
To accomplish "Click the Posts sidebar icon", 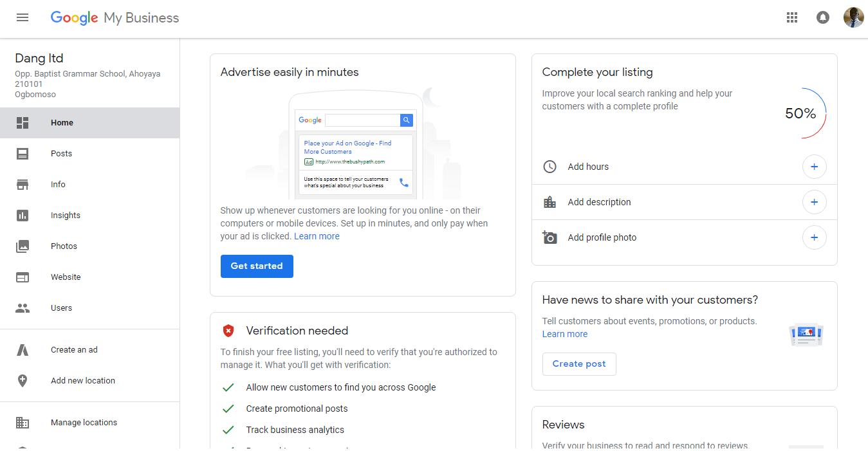I will click(x=23, y=154).
